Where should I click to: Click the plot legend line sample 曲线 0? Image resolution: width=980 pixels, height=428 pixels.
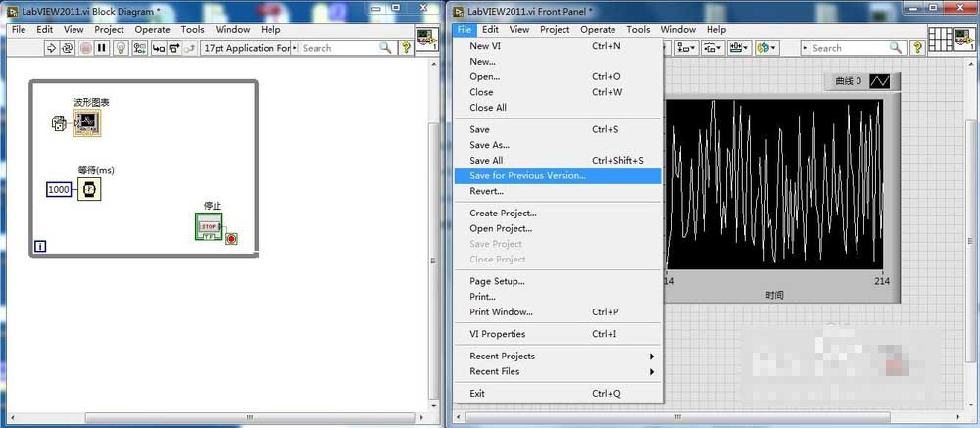[879, 81]
